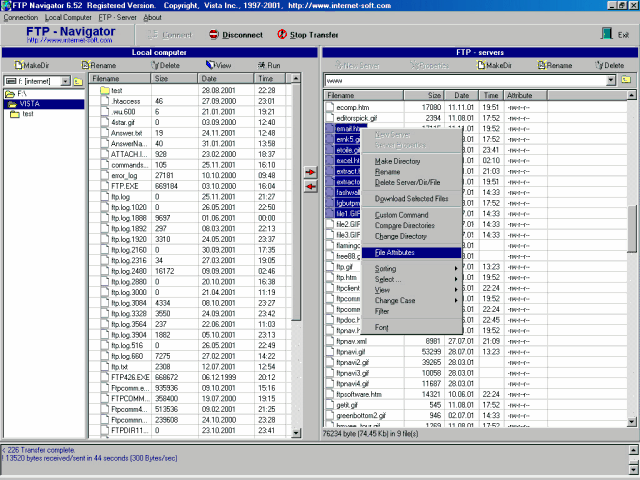
Task: Click file icon of FTP.EXE row
Action: pyautogui.click(x=105, y=186)
